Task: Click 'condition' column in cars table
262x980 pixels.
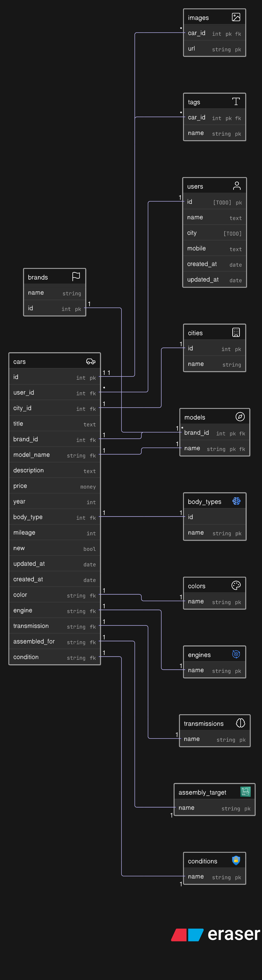Action: [54, 657]
